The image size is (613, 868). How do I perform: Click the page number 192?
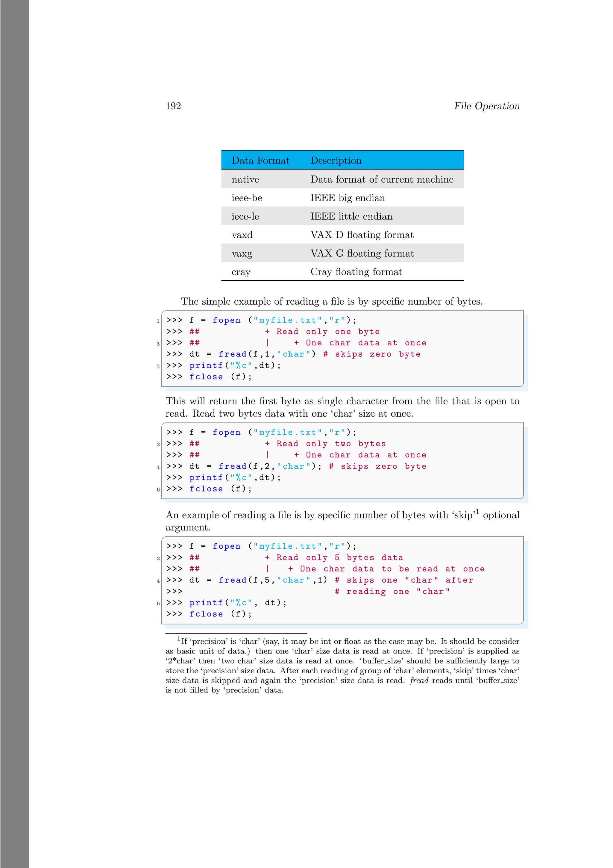point(173,106)
